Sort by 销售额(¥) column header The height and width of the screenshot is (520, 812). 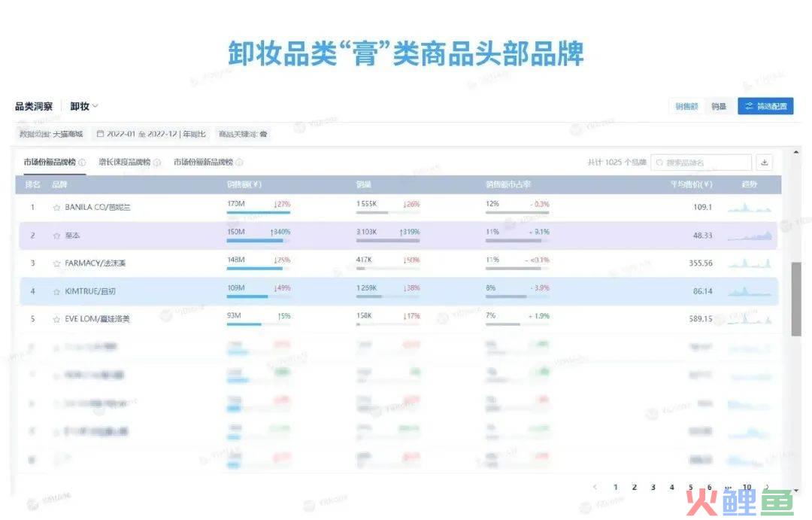pos(244,184)
